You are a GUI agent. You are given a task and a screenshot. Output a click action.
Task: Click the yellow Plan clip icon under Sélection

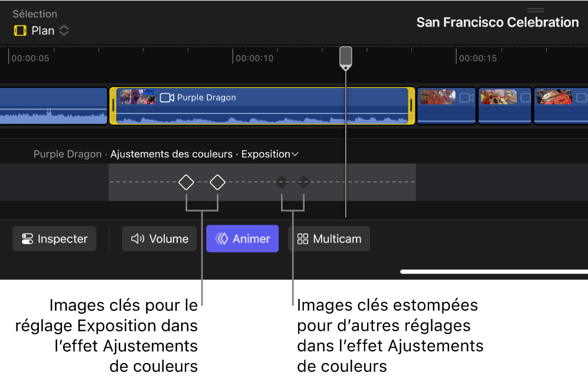(19, 31)
